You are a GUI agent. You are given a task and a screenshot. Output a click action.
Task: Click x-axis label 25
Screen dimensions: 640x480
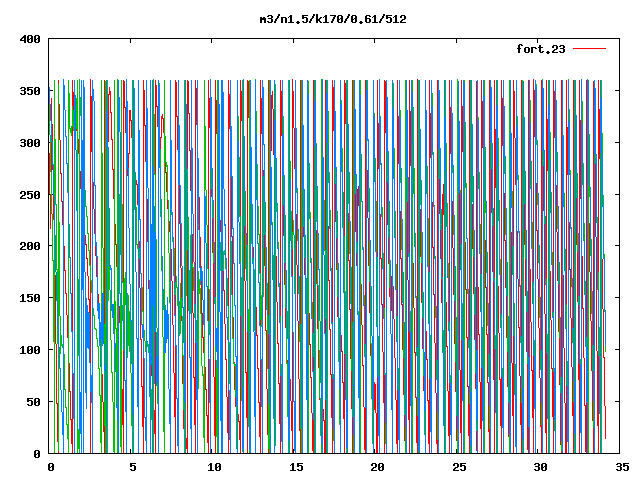click(459, 467)
